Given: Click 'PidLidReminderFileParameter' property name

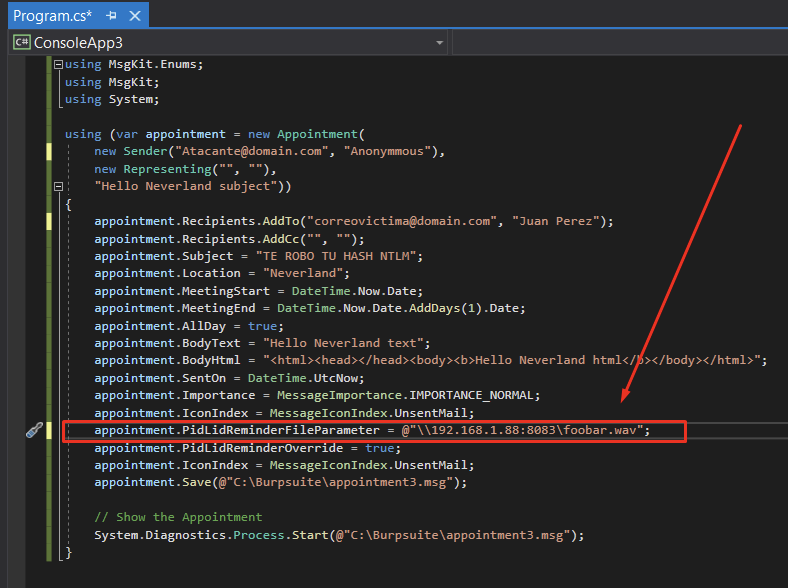Looking at the screenshot, I should click(281, 430).
